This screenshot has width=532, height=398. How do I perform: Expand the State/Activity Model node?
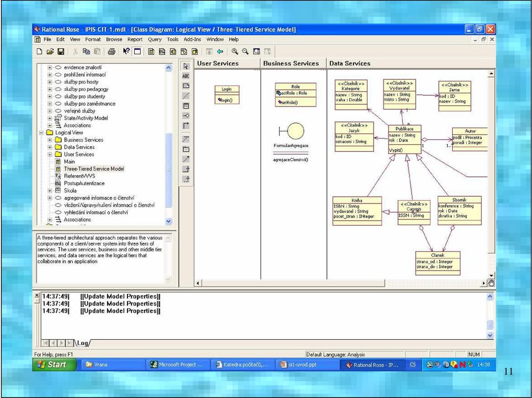point(50,118)
